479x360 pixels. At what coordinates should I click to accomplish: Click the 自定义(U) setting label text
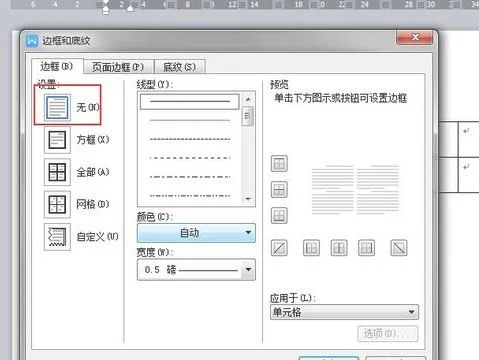[97, 237]
